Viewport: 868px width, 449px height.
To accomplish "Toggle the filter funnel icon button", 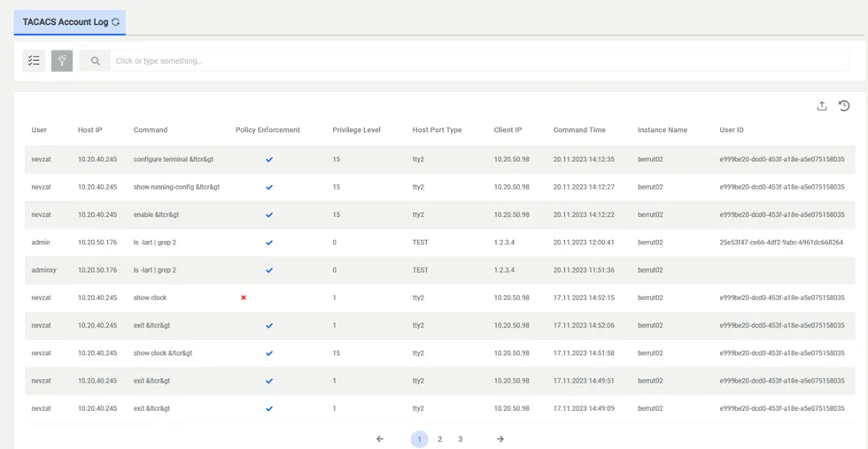I will 62,61.
